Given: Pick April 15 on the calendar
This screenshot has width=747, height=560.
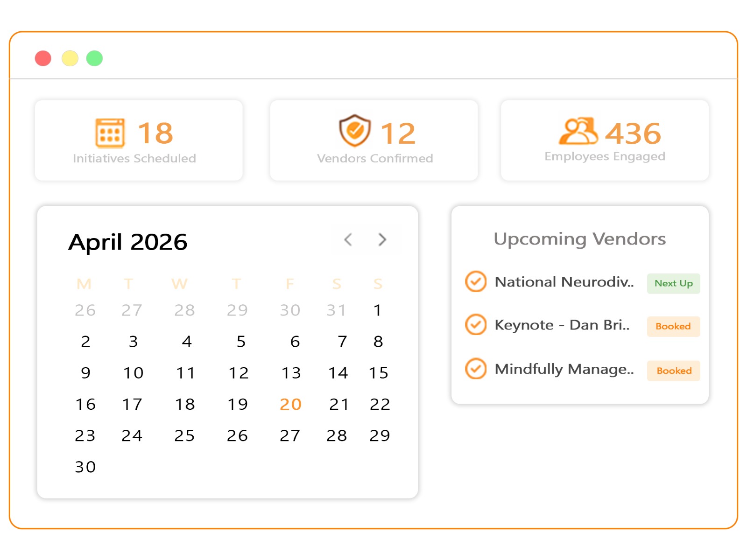Looking at the screenshot, I should [x=378, y=373].
